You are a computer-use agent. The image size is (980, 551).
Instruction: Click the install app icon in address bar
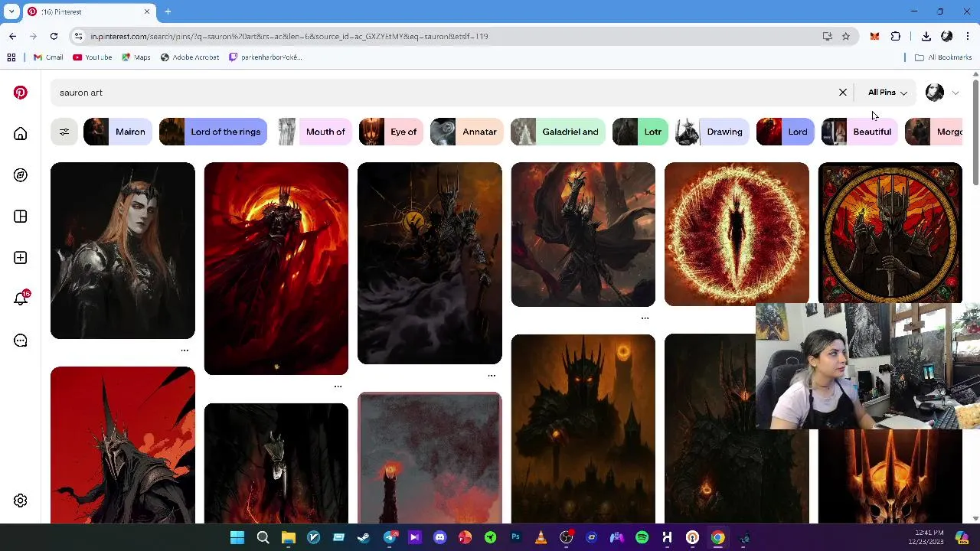(827, 36)
